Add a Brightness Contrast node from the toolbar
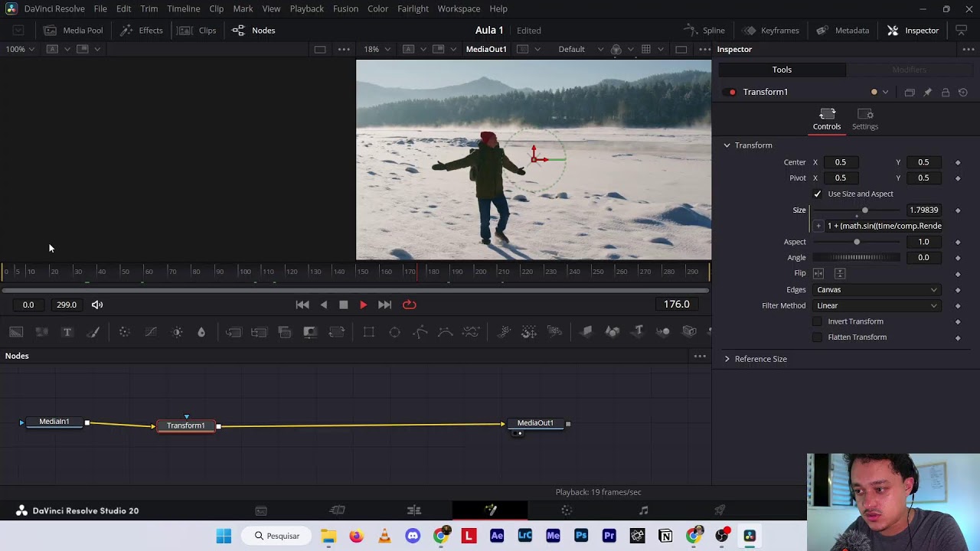This screenshot has height=551, width=980. click(x=177, y=331)
